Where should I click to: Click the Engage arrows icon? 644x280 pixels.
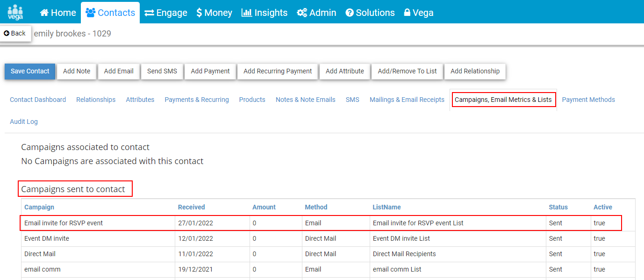(149, 13)
